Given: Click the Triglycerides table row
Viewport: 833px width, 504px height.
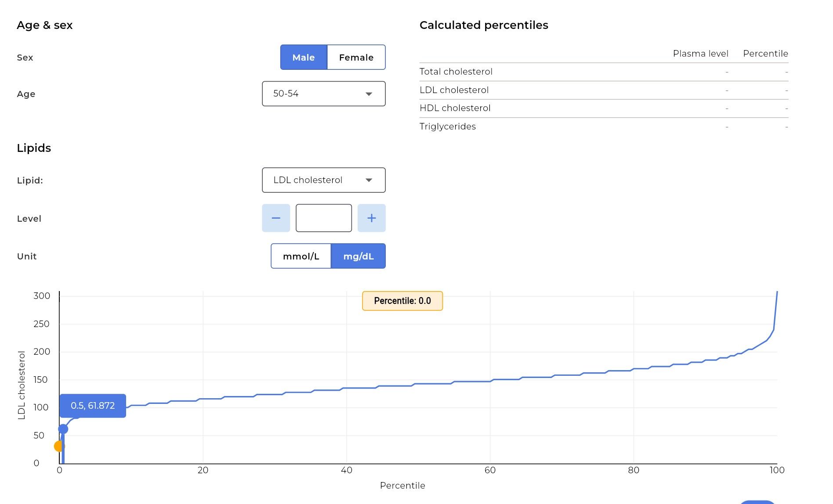Looking at the screenshot, I should [x=604, y=126].
